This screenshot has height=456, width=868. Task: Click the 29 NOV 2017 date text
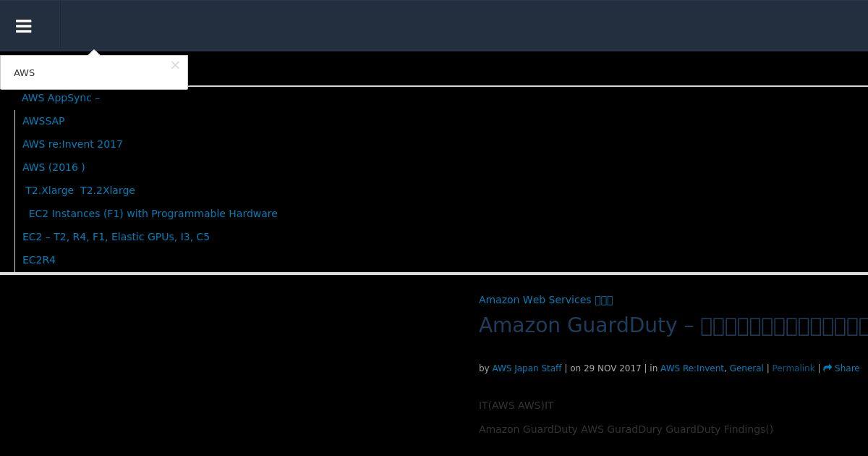pos(612,368)
